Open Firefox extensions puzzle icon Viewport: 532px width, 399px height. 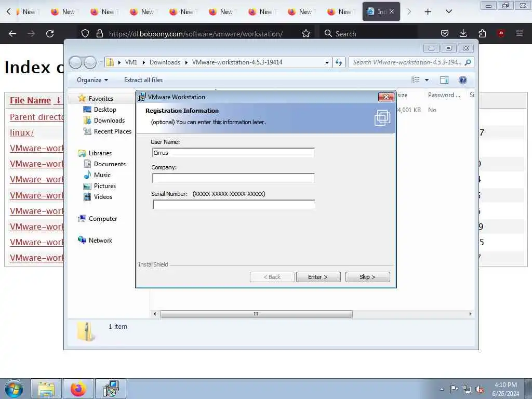click(482, 33)
